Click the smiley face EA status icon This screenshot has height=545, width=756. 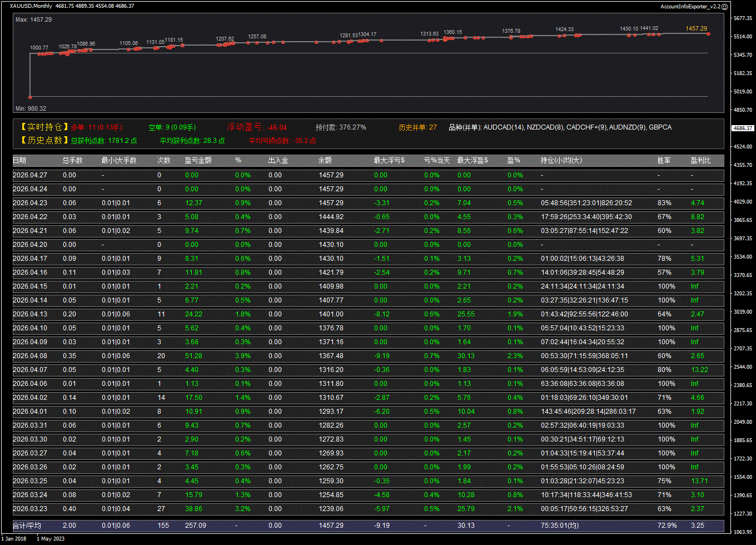coord(724,6)
